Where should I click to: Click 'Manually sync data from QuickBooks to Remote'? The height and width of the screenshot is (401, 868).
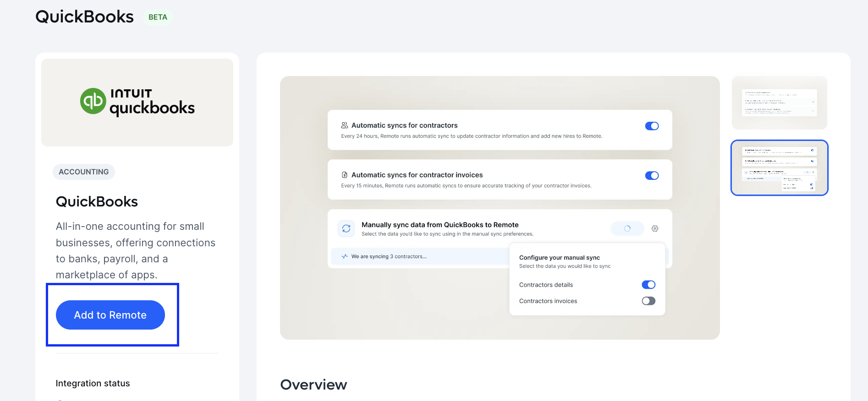(440, 225)
